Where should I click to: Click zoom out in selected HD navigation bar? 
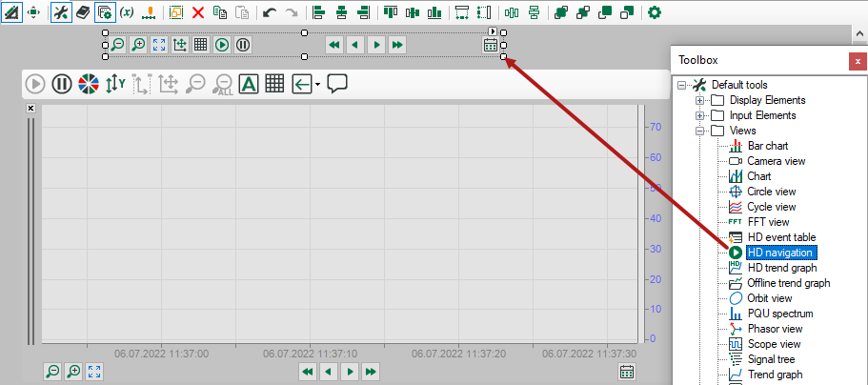click(117, 45)
